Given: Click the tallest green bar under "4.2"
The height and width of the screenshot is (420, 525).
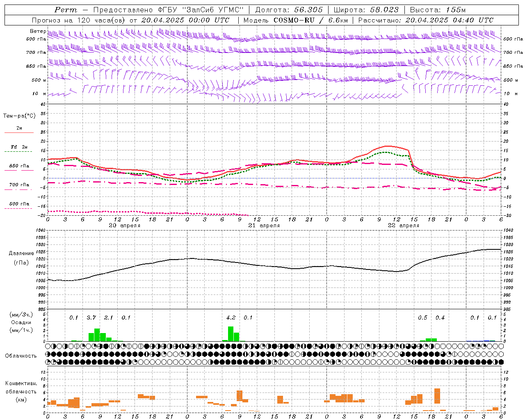Looking at the screenshot, I should [231, 334].
